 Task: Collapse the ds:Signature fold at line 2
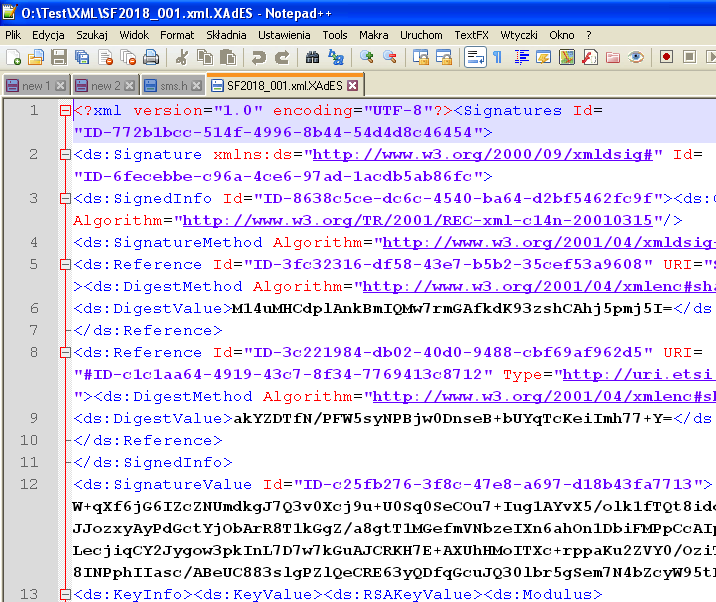[x=65, y=155]
